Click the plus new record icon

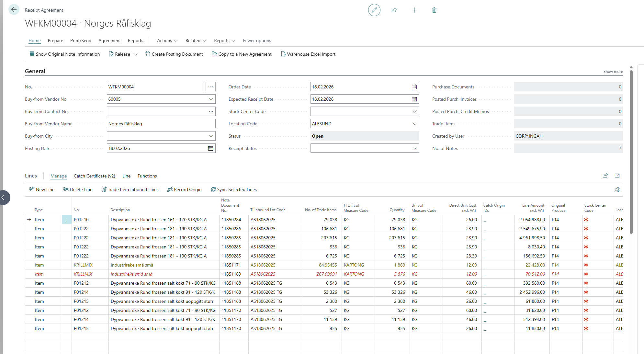(414, 10)
